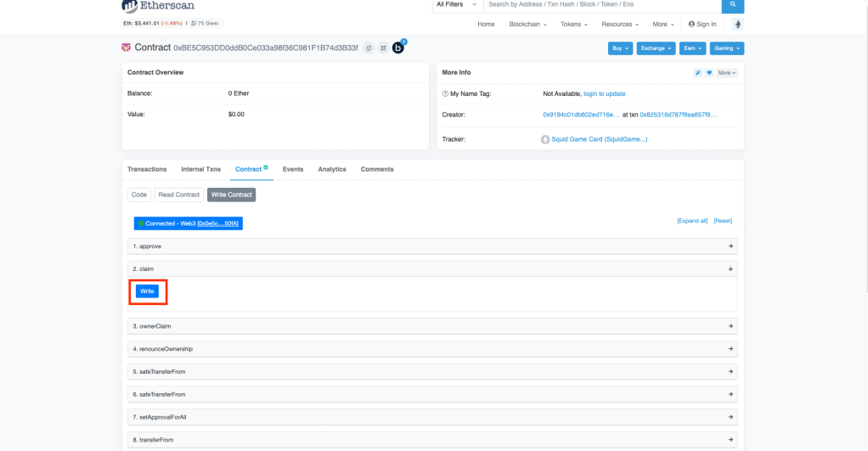Switch to the Events tab

click(293, 169)
